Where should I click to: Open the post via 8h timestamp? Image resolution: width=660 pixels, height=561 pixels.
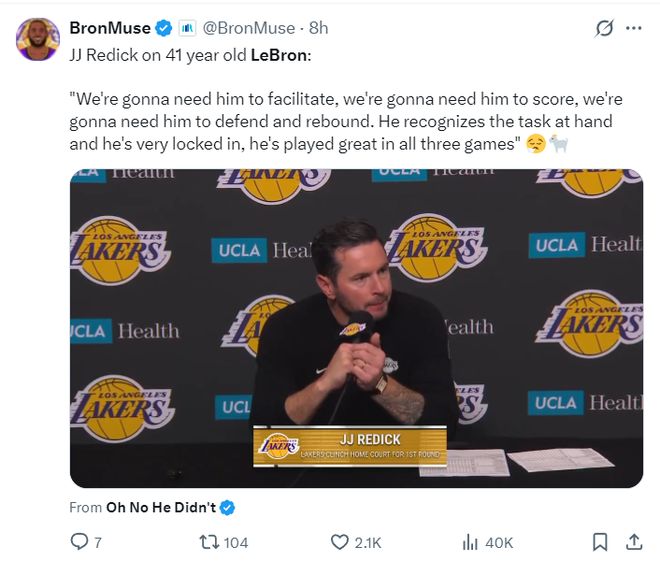pyautogui.click(x=318, y=28)
